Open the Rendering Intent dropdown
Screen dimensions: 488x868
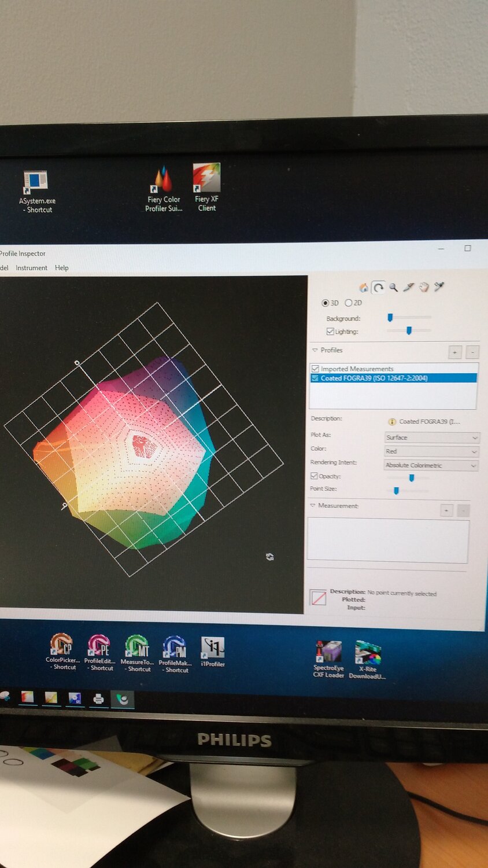pos(431,465)
